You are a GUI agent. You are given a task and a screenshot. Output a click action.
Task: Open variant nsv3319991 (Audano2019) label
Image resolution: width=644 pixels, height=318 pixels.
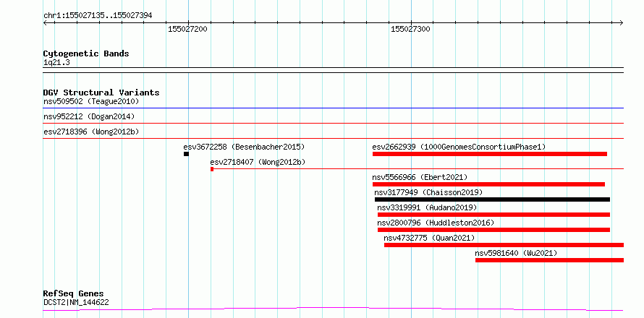tap(427, 207)
